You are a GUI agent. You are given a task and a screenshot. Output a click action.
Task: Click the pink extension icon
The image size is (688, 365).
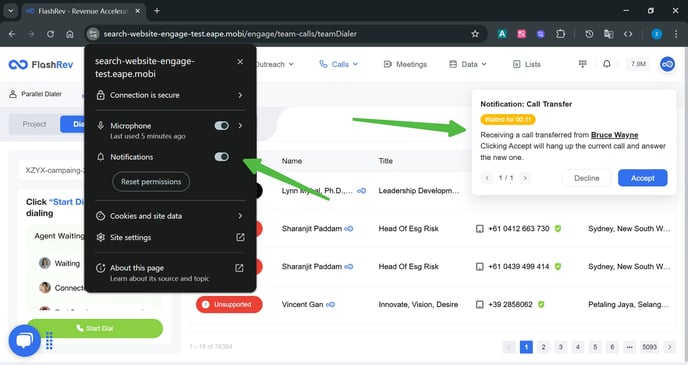521,34
